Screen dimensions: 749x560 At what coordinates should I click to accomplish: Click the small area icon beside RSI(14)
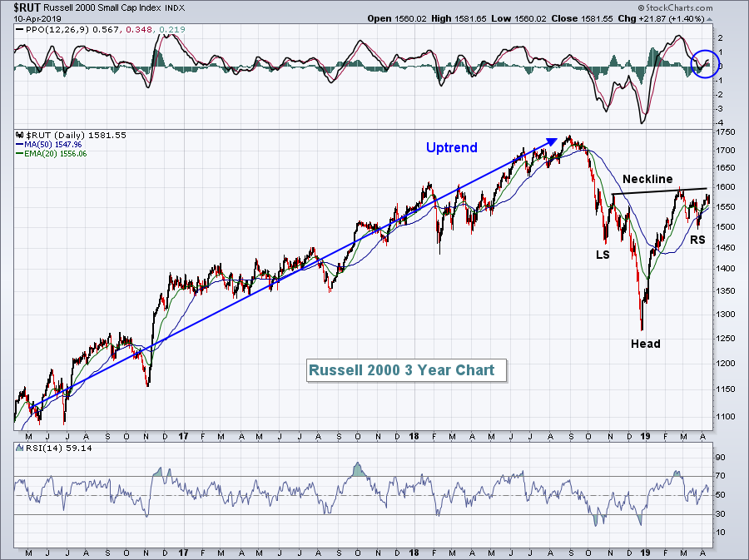tap(20, 448)
